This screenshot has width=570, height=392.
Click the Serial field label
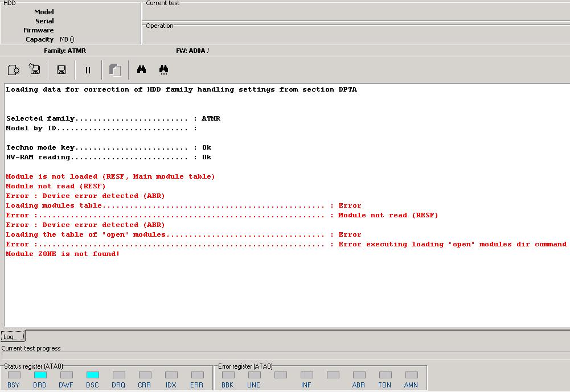pyautogui.click(x=44, y=21)
